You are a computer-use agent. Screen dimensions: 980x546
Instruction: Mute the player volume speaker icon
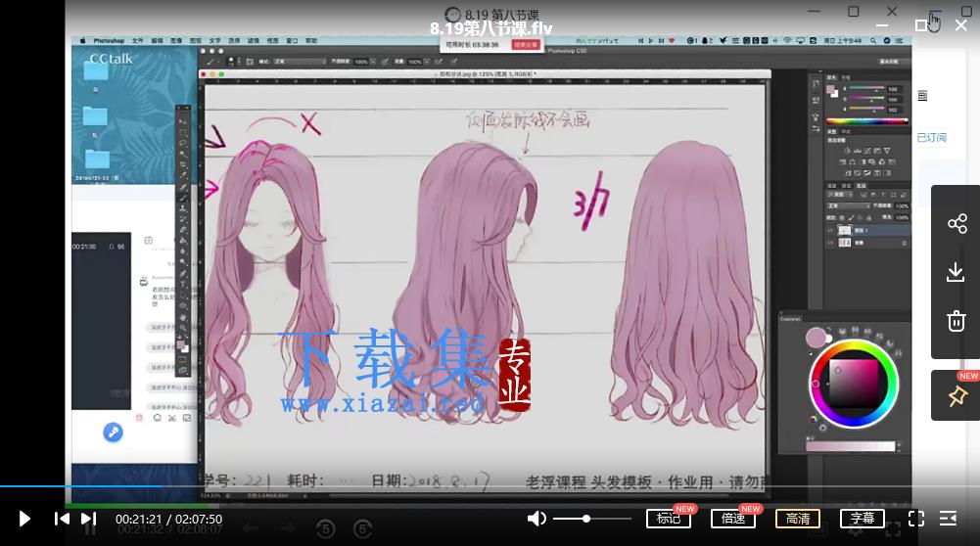click(x=537, y=519)
